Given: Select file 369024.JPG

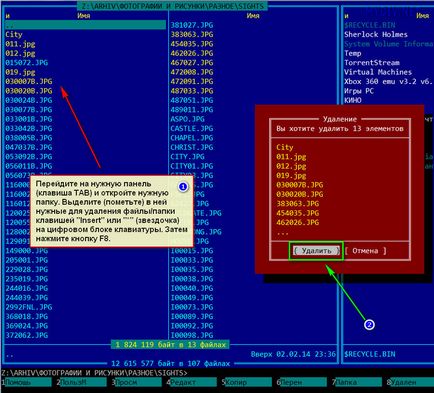Looking at the screenshot, I should [26, 326].
